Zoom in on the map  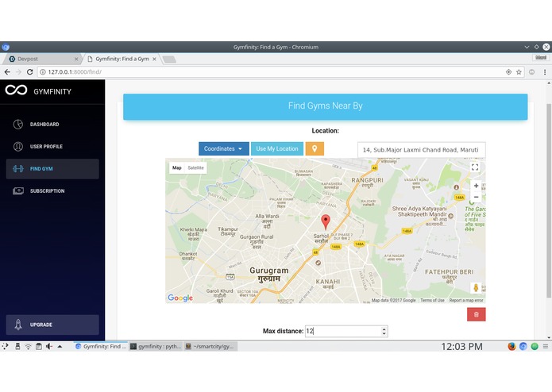click(476, 186)
